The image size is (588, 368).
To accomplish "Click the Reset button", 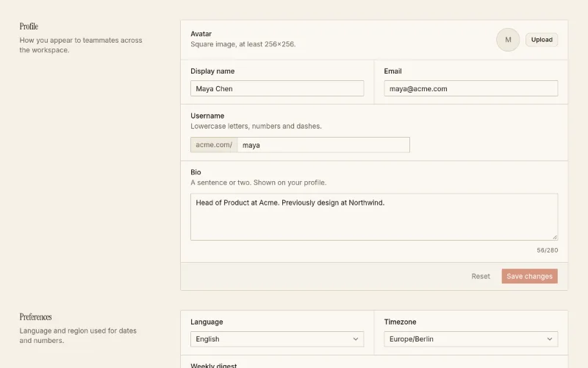I will pyautogui.click(x=481, y=277).
